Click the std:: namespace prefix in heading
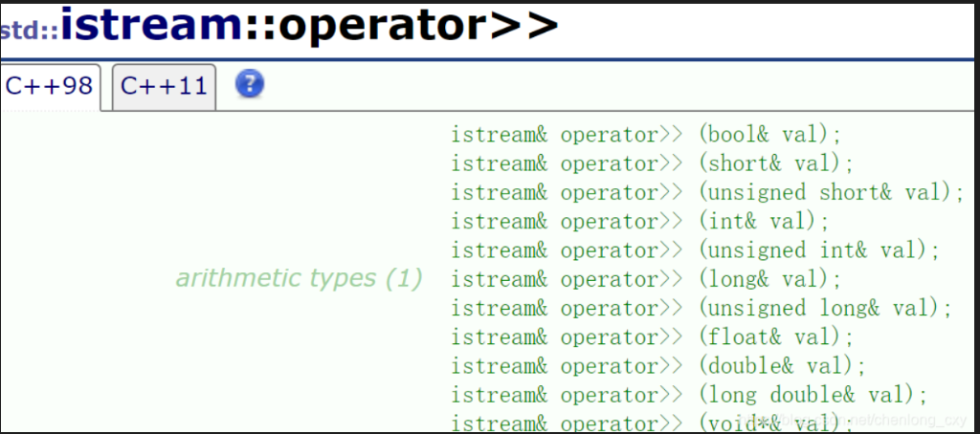Image resolution: width=980 pixels, height=434 pixels. click(30, 32)
